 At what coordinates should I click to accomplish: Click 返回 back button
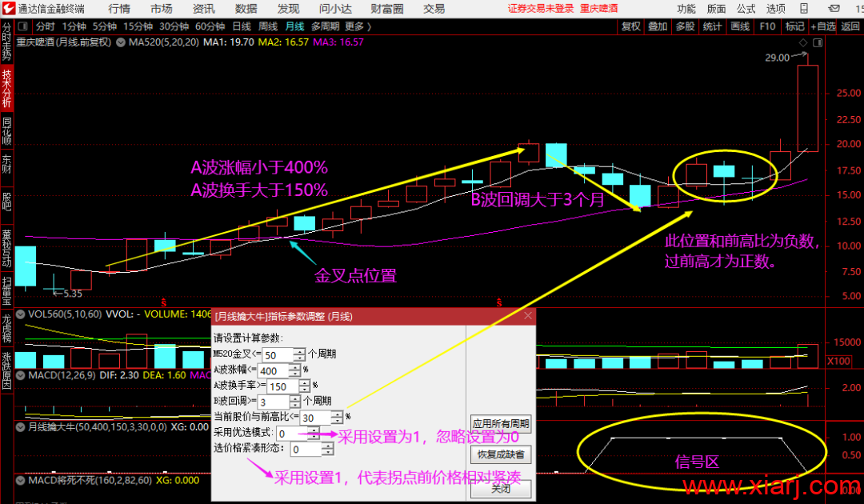850,26
